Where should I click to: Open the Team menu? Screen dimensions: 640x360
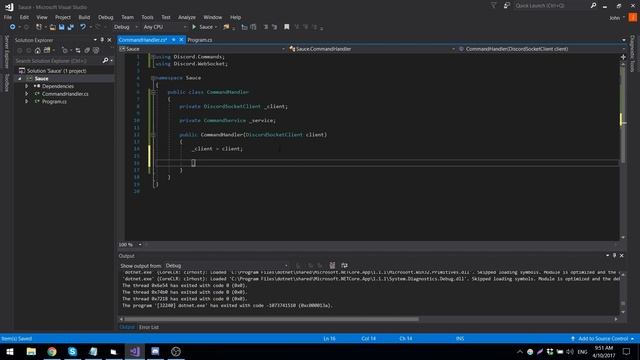point(127,17)
